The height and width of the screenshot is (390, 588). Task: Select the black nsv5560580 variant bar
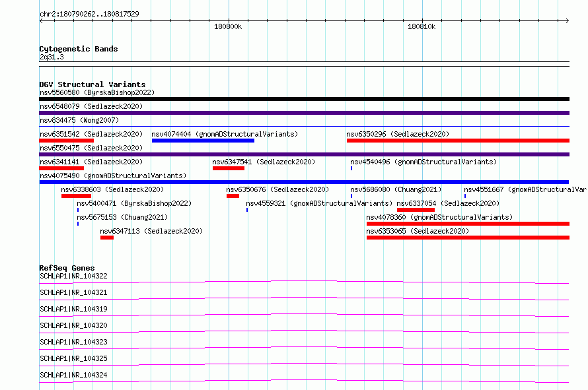coord(304,99)
